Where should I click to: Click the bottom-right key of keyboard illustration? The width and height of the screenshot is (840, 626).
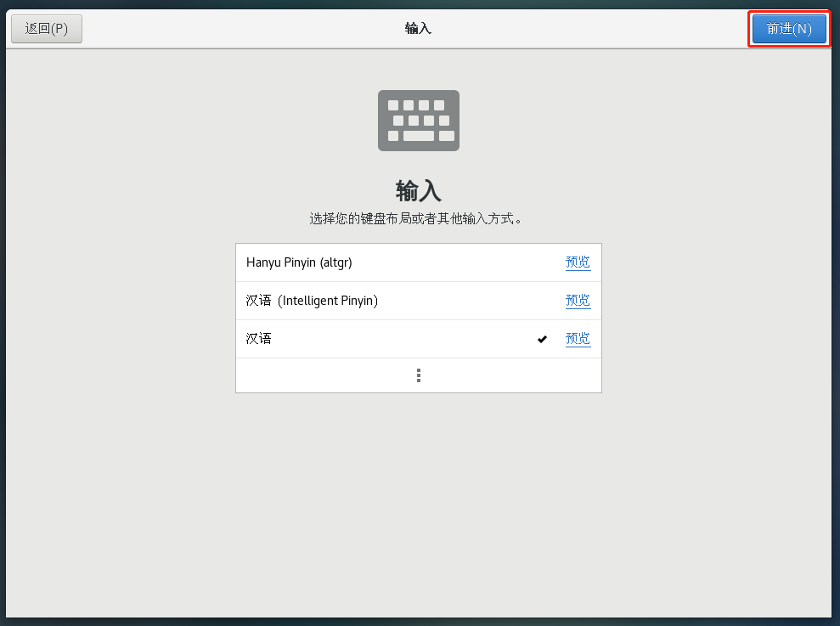point(447,136)
